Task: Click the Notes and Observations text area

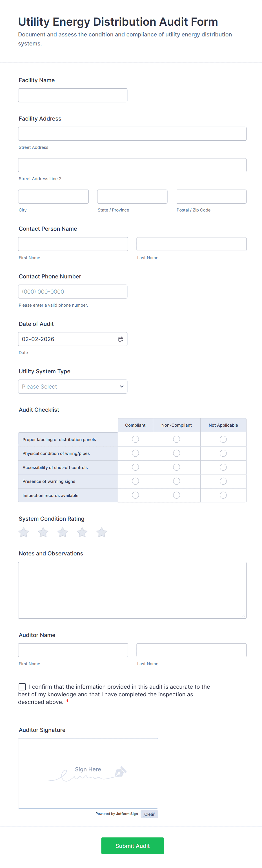Action: pos(132,590)
